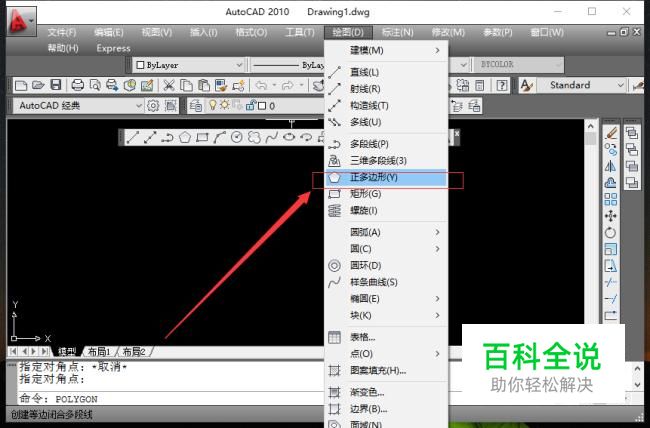Screen dimensions: 650x428
Task: Open the AutoCAD 经典 workspace dropdown
Action: point(139,106)
